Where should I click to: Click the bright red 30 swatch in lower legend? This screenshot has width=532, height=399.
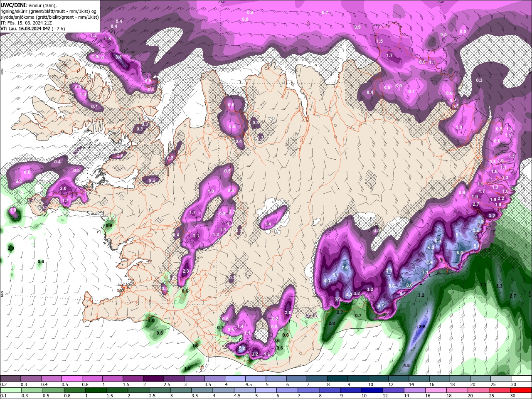pos(521,390)
